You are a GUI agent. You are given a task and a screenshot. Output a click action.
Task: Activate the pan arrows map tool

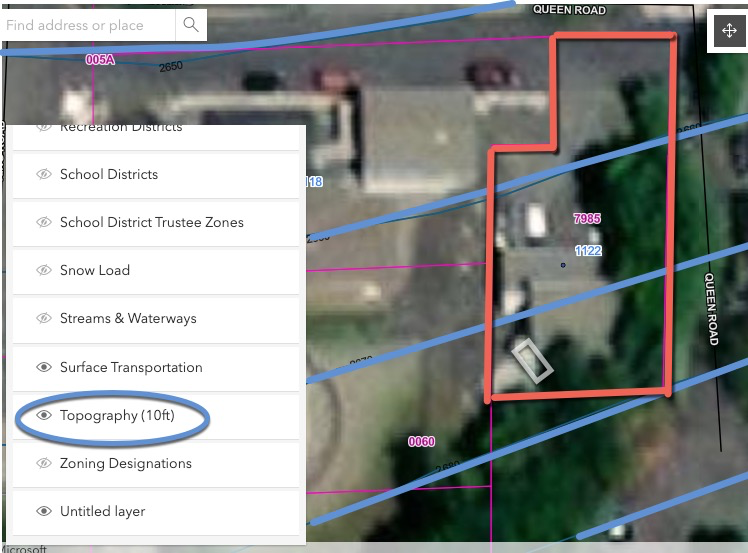coord(728,31)
